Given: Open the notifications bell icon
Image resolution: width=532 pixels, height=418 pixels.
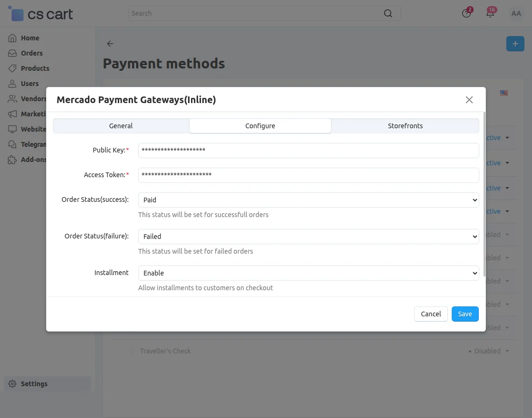Looking at the screenshot, I should click(x=490, y=13).
